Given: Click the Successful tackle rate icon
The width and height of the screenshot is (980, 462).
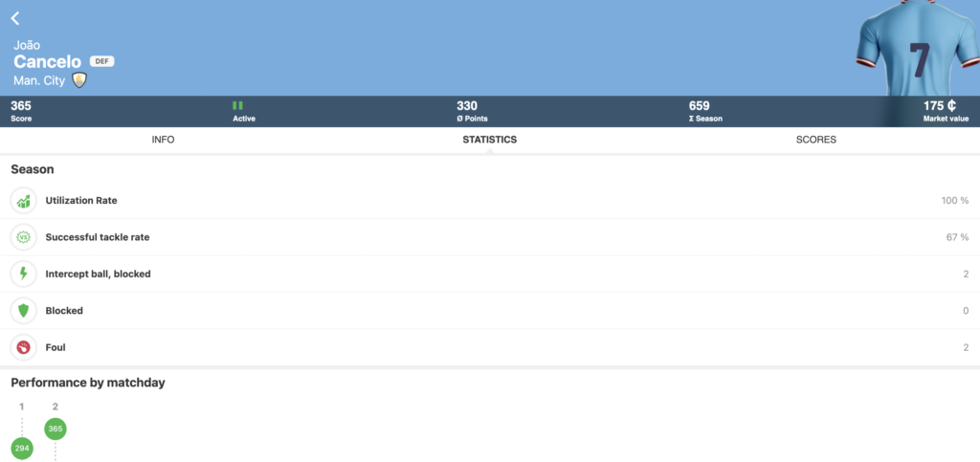Looking at the screenshot, I should [23, 237].
